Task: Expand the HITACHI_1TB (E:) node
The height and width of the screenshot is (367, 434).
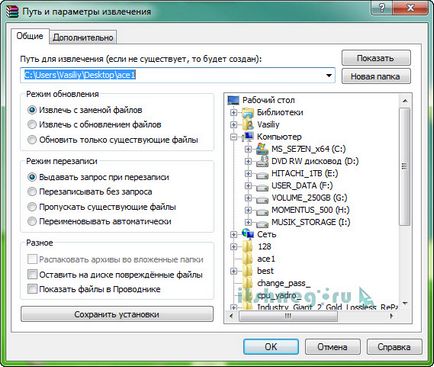Action: point(248,174)
